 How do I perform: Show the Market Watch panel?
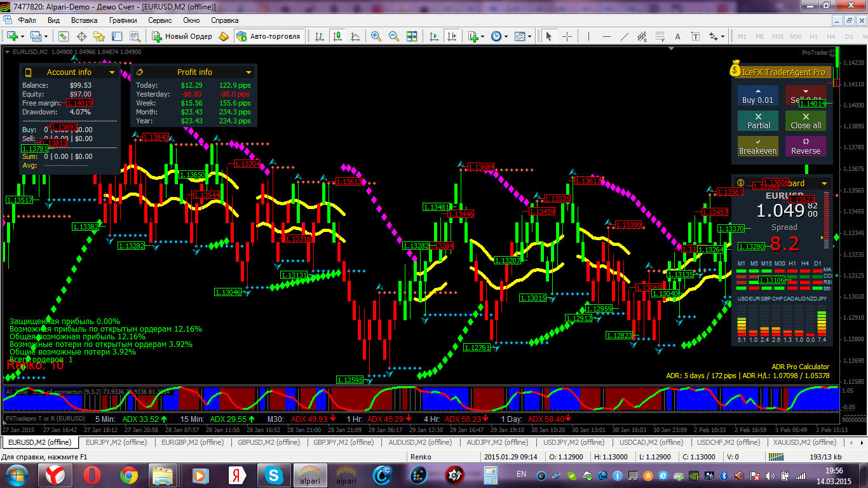click(x=64, y=36)
